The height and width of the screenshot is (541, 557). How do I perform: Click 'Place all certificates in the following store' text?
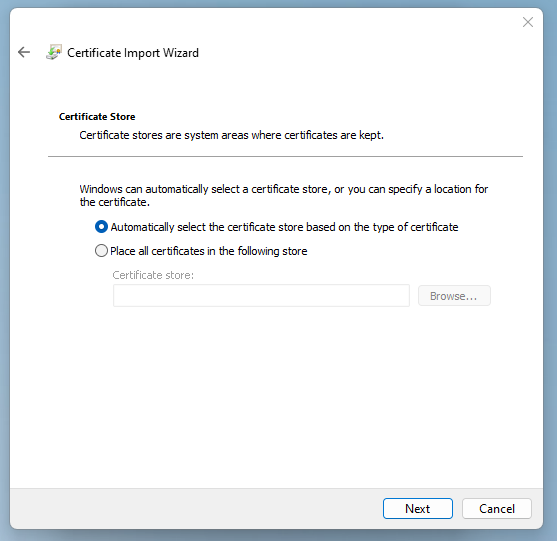point(209,251)
